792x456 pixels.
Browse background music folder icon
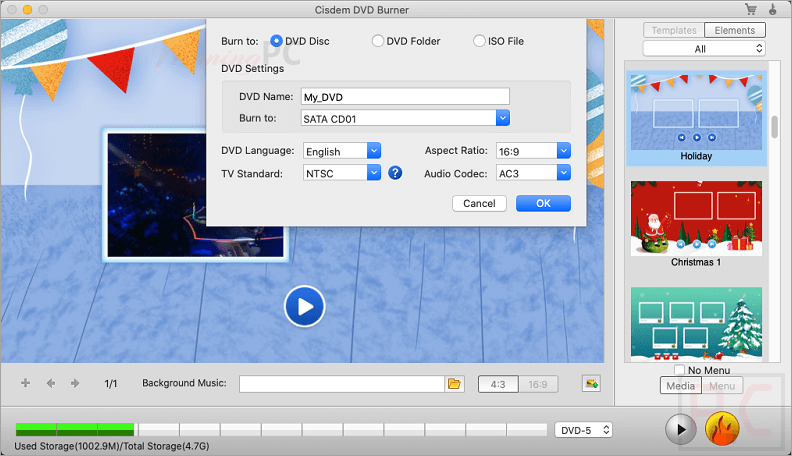click(x=454, y=384)
